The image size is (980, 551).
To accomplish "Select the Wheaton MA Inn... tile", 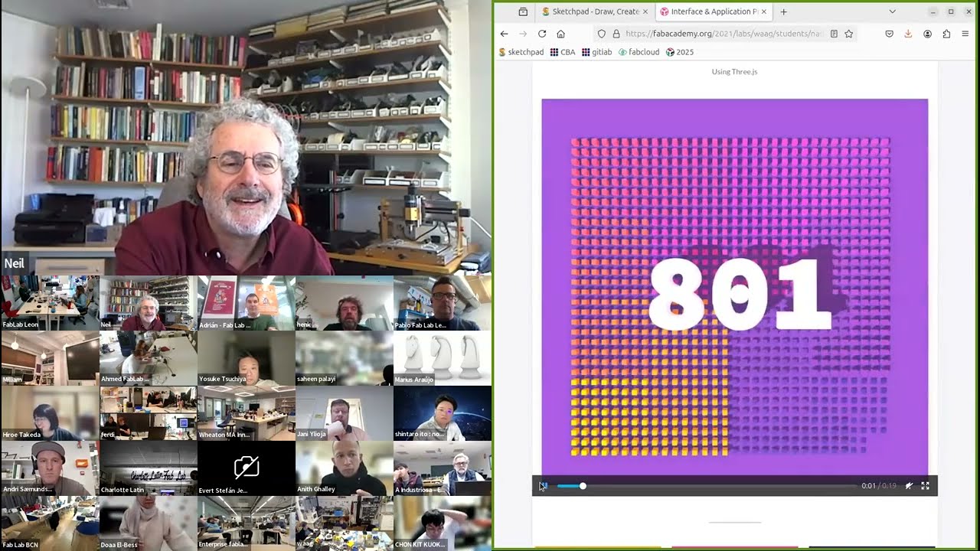I will click(246, 413).
